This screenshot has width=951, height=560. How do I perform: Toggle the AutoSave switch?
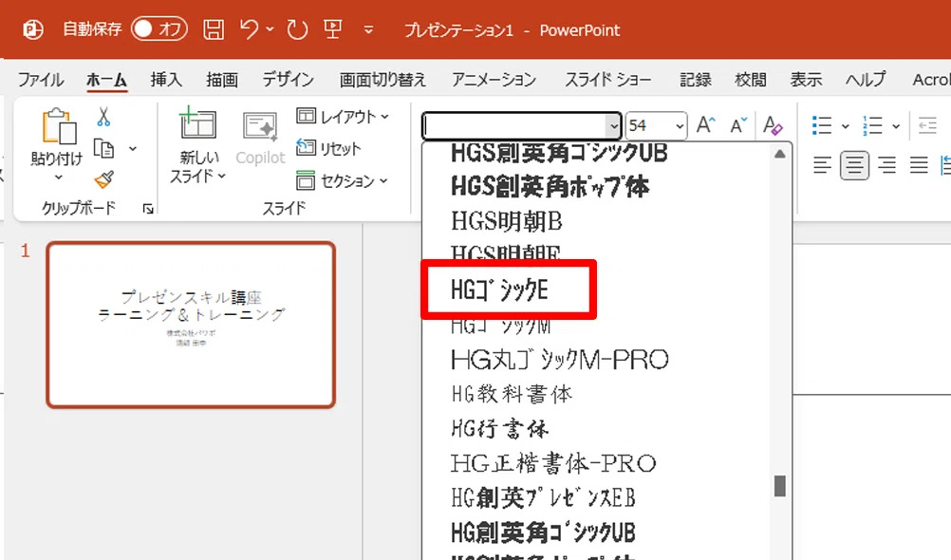[x=159, y=29]
